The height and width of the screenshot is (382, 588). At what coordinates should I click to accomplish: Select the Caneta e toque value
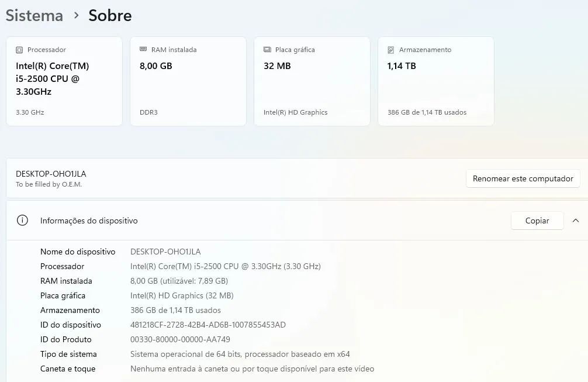click(252, 369)
